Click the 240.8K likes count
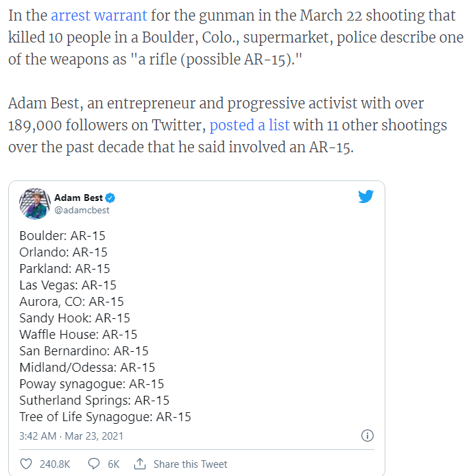The height and width of the screenshot is (476, 469). point(55,464)
